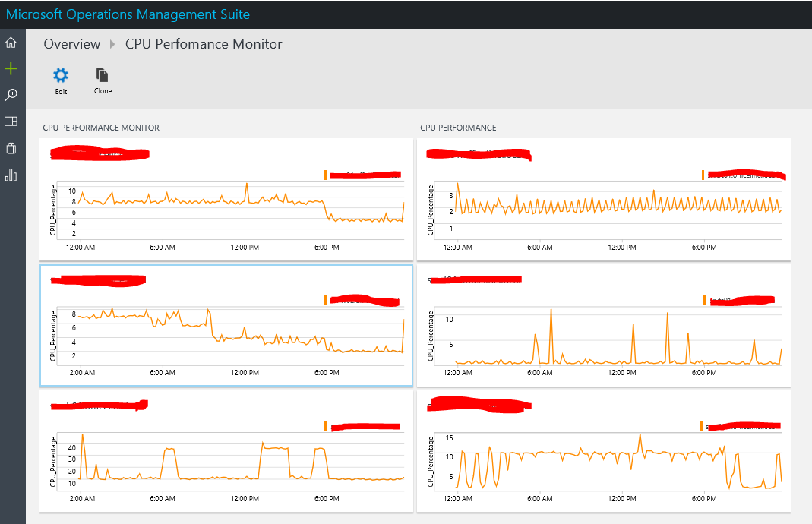Open the Home overview from the sidebar

(x=11, y=42)
